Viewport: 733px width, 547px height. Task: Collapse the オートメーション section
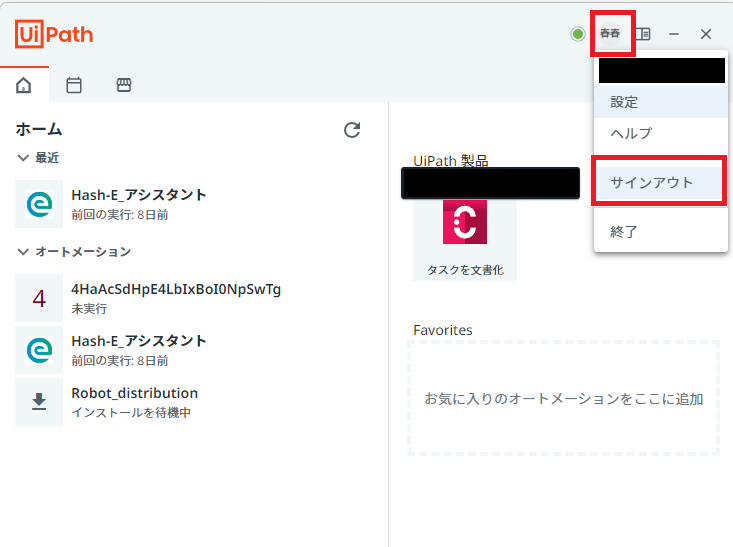(23, 252)
